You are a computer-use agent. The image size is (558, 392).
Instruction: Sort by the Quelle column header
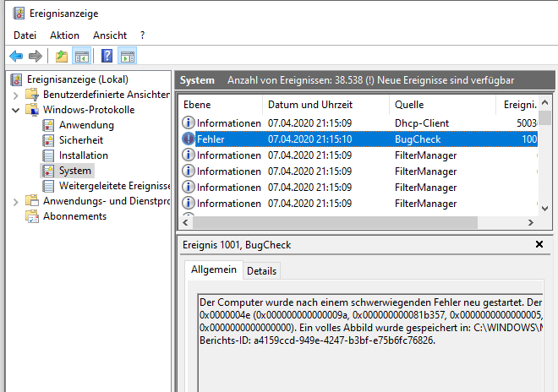pyautogui.click(x=442, y=105)
